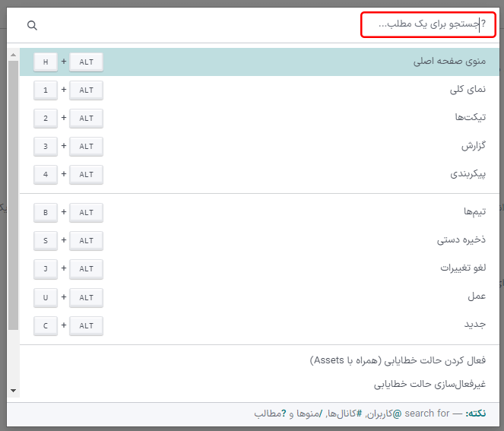Click the search input field
This screenshot has width=504, height=431.
point(428,25)
